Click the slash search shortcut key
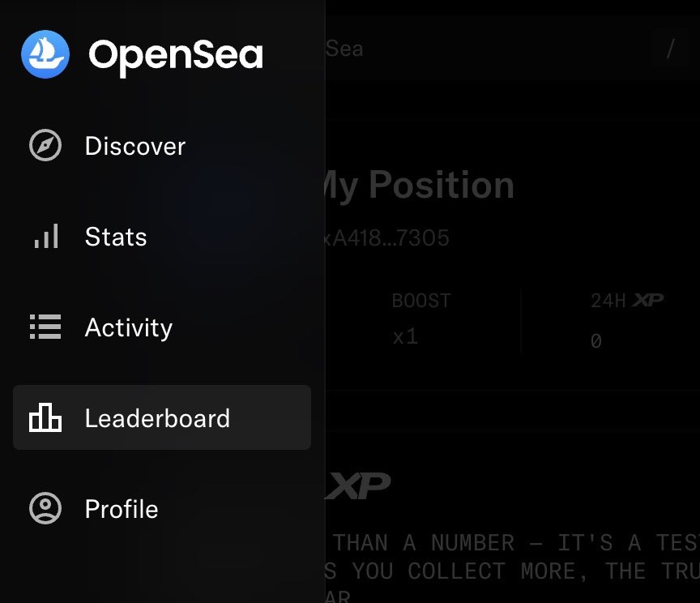Screen dimensions: 700x603 click(x=670, y=49)
